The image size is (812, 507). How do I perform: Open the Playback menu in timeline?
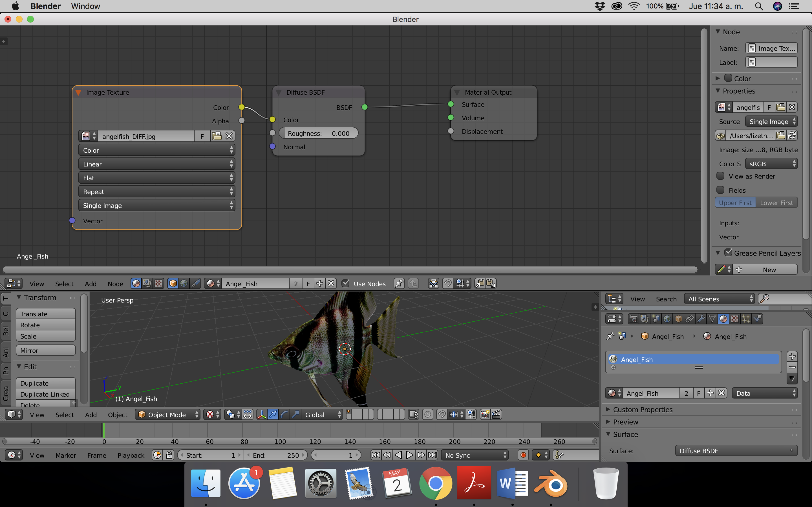click(x=131, y=455)
